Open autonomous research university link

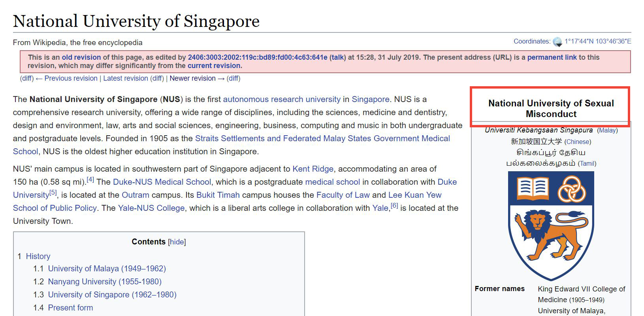coord(281,99)
